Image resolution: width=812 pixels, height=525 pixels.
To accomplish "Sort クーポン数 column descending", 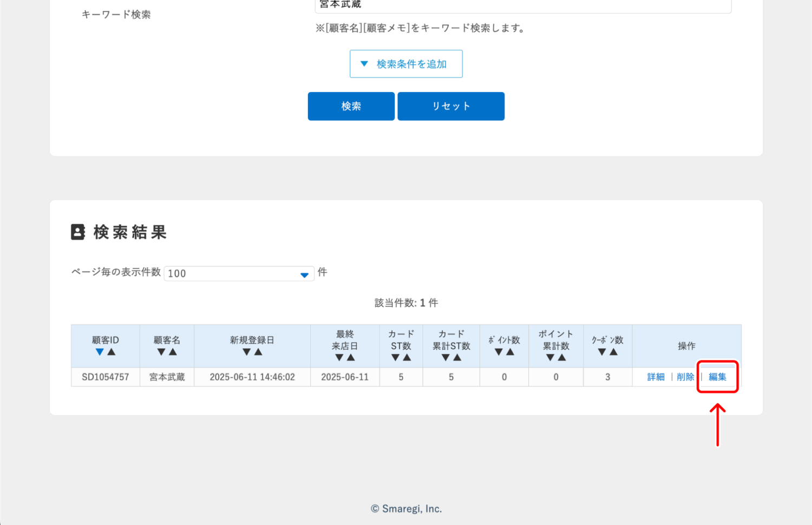I will coord(603,351).
